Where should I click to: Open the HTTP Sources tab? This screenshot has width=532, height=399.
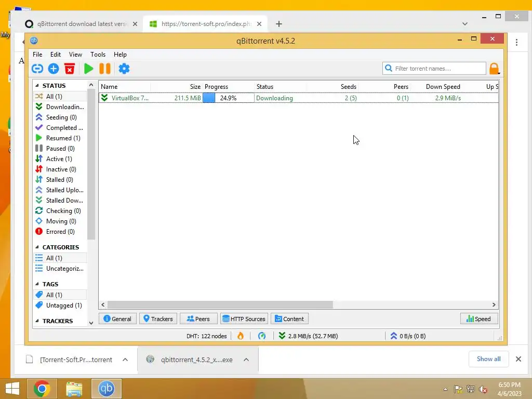tap(244, 319)
